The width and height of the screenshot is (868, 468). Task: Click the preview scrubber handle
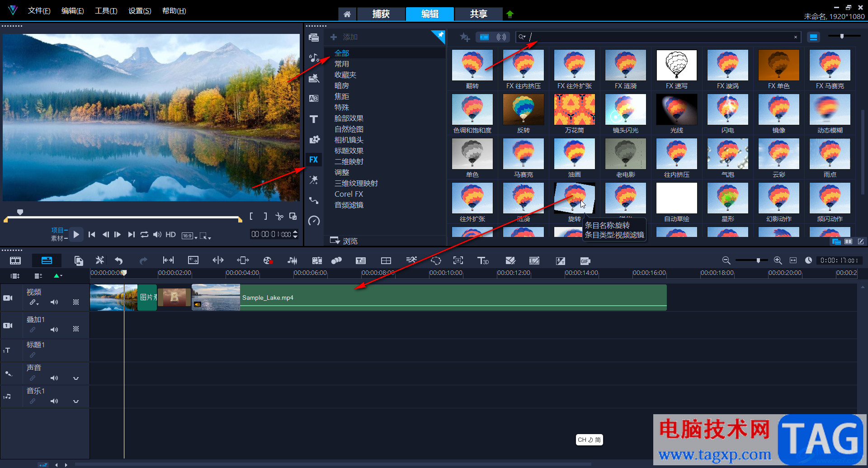pyautogui.click(x=20, y=212)
